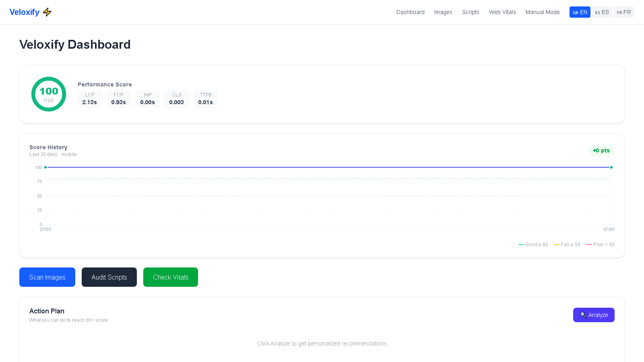Click the Check Vitals button
Viewport: 644px width, 362px height.
pyautogui.click(x=171, y=277)
